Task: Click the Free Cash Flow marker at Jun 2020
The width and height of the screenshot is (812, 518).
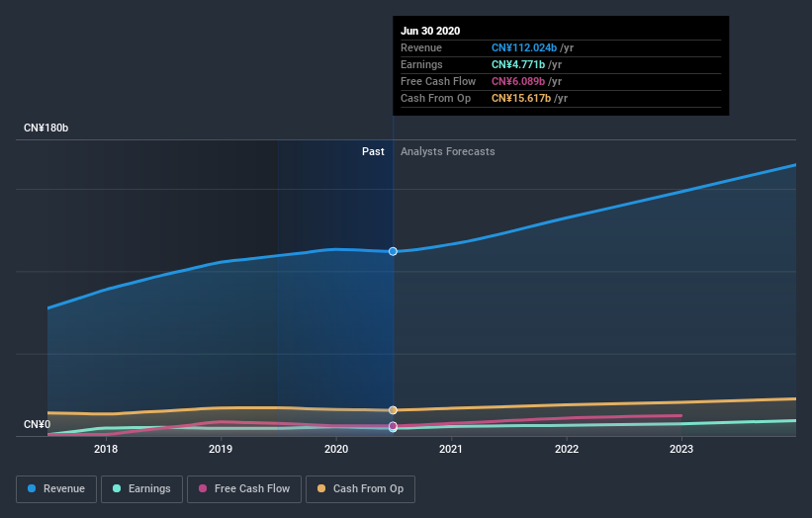Action: point(393,426)
